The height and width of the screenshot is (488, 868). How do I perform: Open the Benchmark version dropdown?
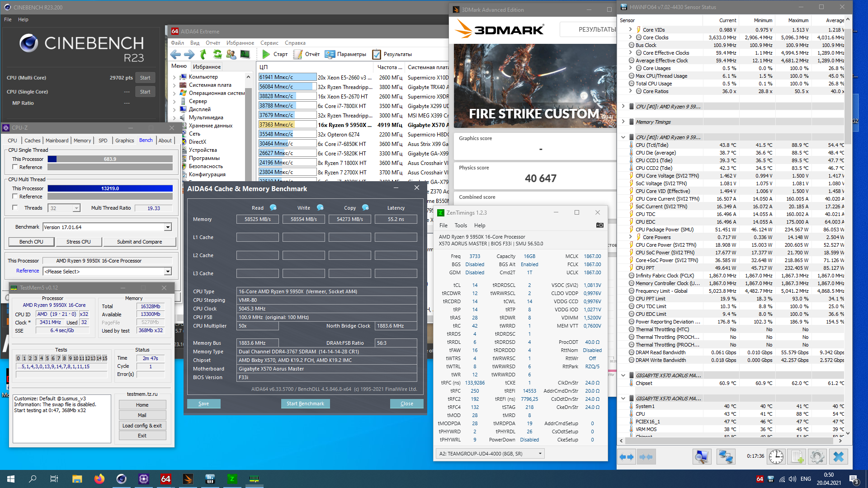point(168,227)
